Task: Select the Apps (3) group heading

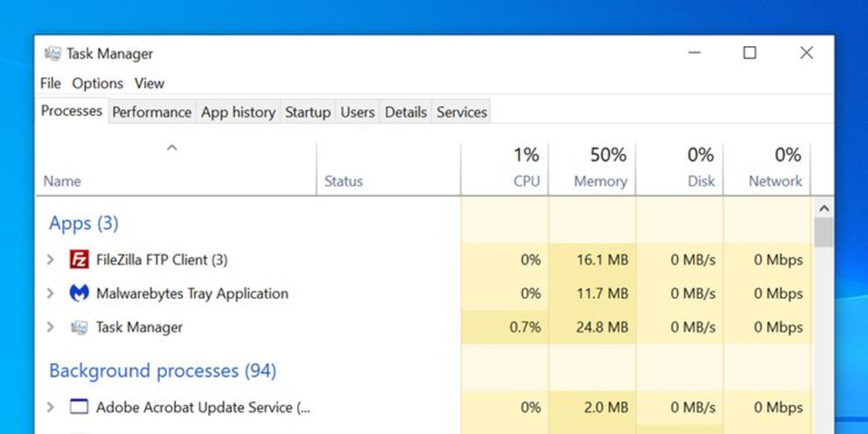Action: [x=84, y=223]
